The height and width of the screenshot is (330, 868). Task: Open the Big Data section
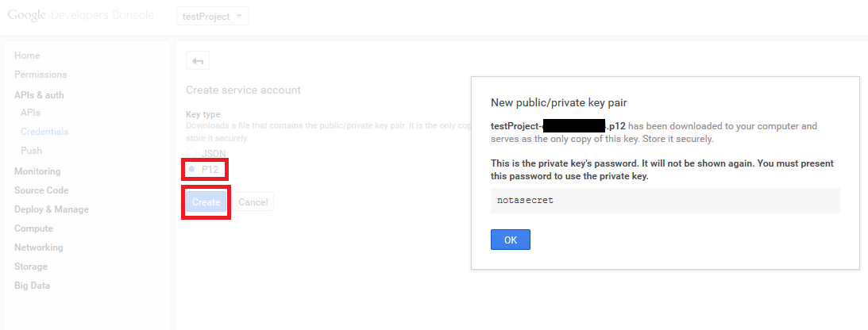pos(32,286)
